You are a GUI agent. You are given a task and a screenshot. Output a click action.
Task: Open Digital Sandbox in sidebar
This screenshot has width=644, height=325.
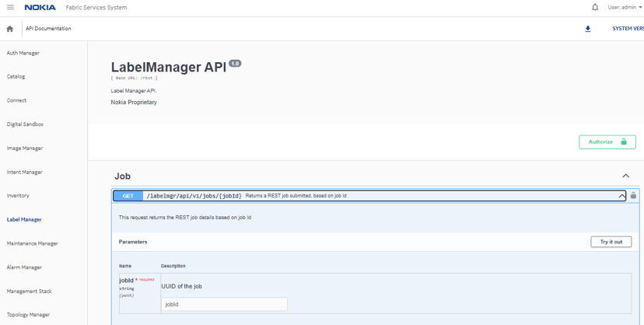tap(25, 124)
